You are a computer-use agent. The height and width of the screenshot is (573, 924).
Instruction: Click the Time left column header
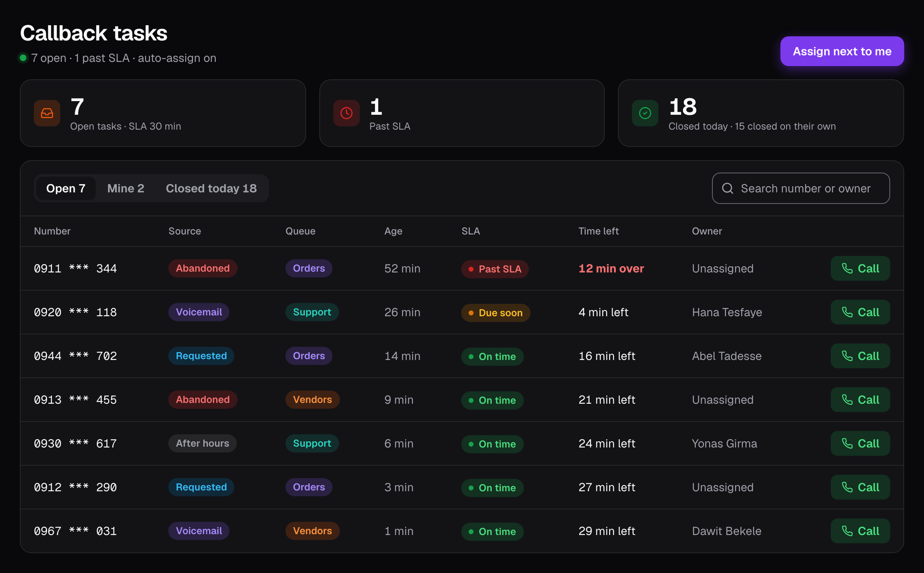[599, 231]
